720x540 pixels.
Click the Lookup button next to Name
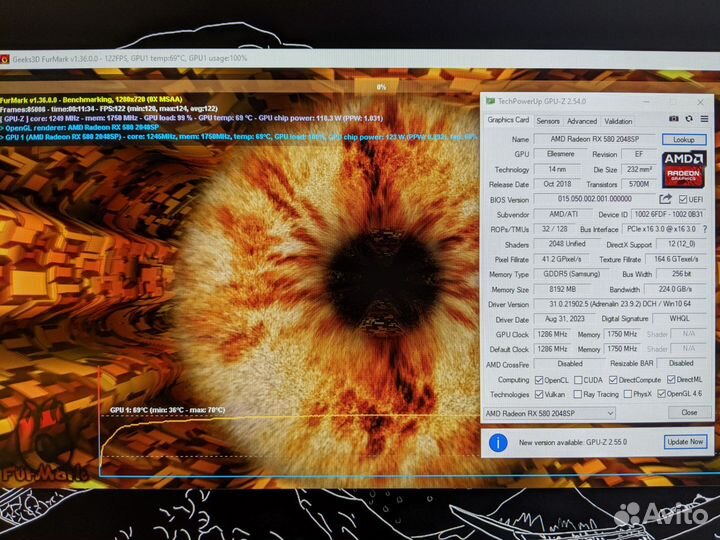pos(684,139)
